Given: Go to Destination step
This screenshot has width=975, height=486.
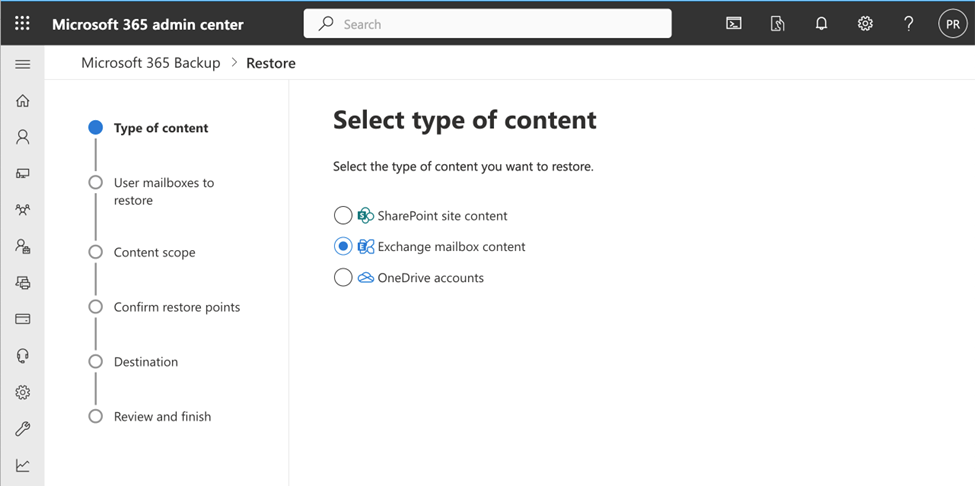Looking at the screenshot, I should [x=146, y=362].
